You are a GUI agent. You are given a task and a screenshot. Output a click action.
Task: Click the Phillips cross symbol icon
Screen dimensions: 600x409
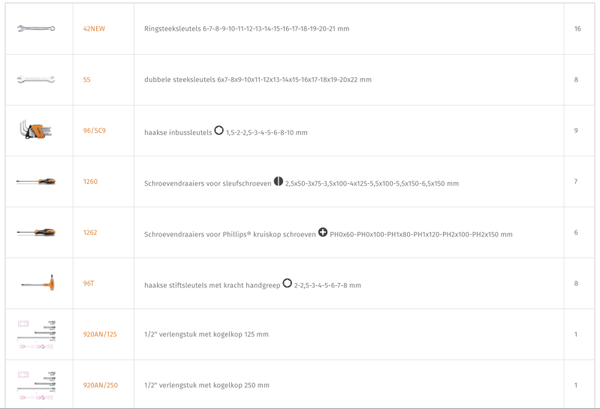323,232
